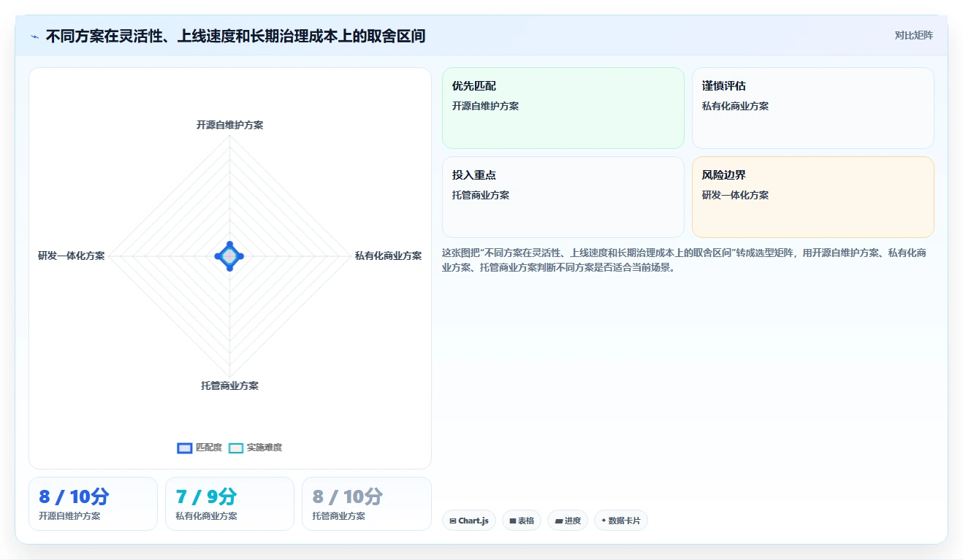Click the progress icon in 进度 chip
The width and height of the screenshot is (963, 560).
coord(559,521)
